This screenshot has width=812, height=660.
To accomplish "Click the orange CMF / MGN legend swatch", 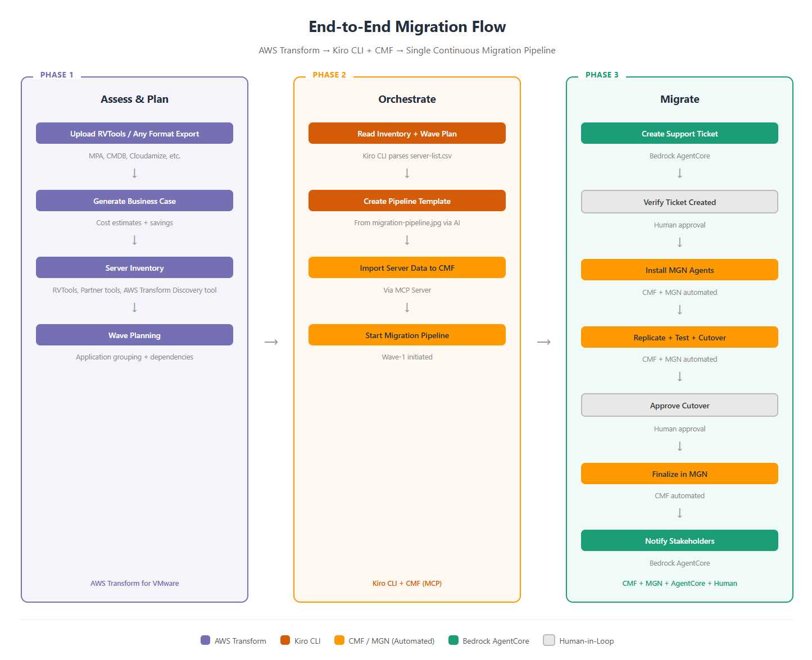I will tap(339, 640).
